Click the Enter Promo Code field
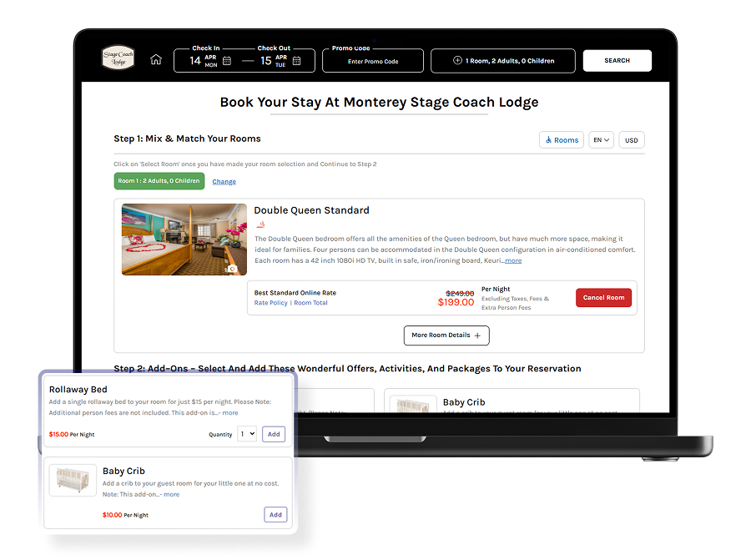This screenshot has width=751, height=560. coord(373,61)
